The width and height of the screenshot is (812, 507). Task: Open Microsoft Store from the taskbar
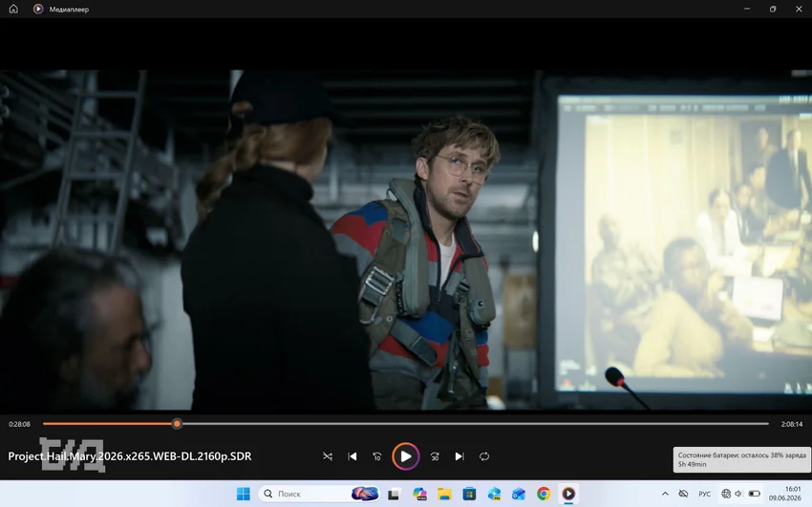coord(469,494)
